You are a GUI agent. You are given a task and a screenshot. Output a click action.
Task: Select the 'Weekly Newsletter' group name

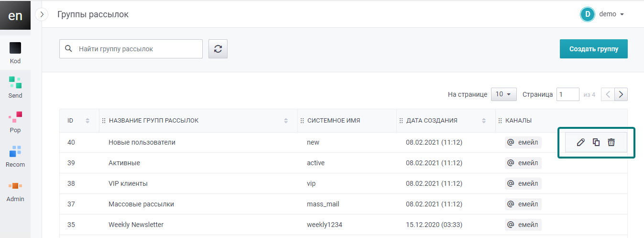(x=136, y=225)
